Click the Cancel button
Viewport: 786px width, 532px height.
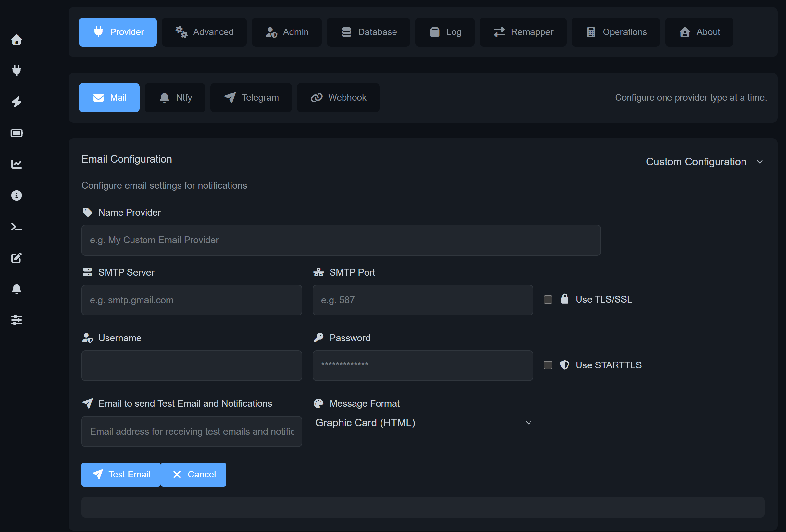pos(193,475)
